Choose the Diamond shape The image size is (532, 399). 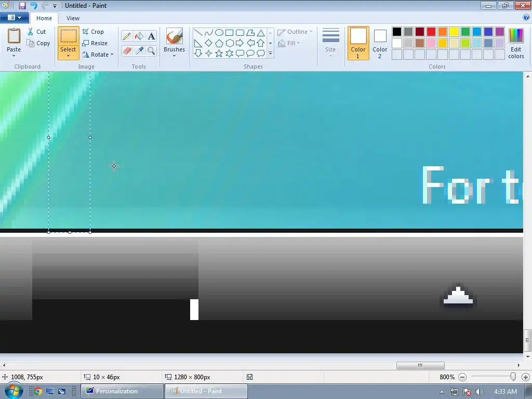209,43
